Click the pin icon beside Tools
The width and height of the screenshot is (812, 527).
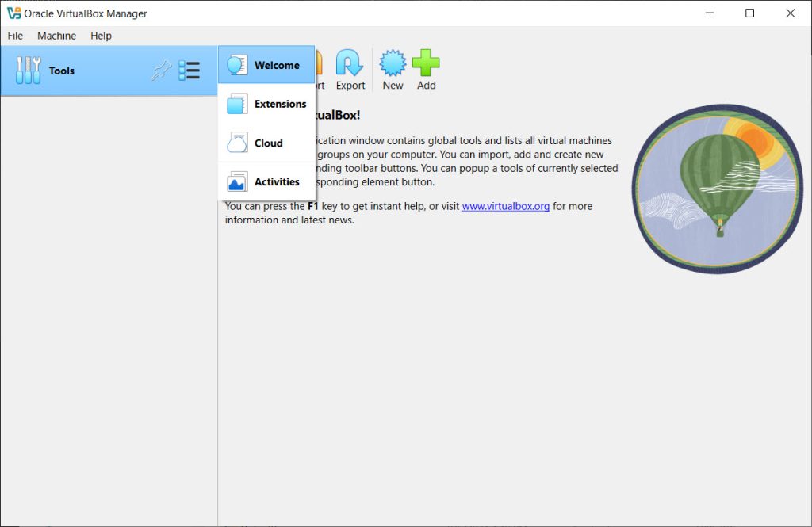(x=162, y=71)
